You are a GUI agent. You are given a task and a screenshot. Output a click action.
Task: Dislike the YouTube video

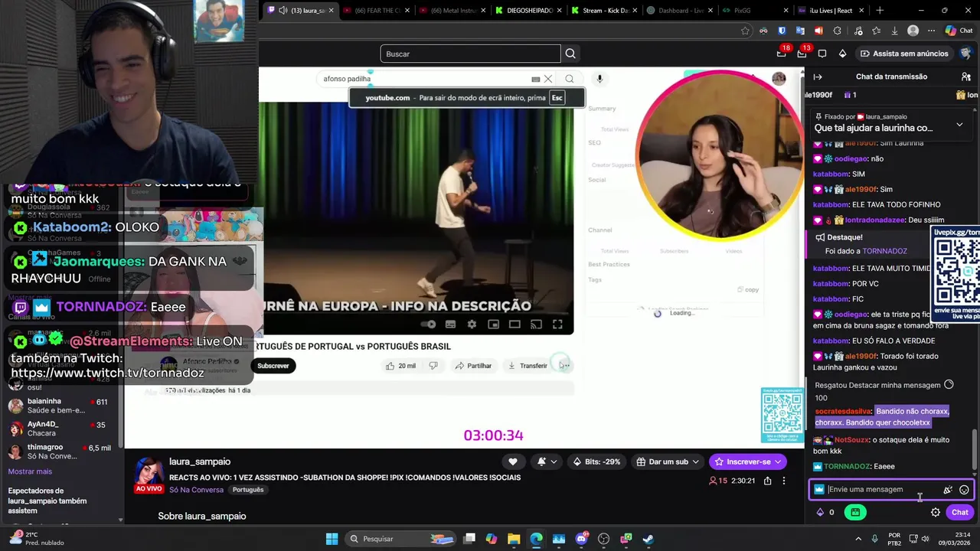(x=433, y=366)
